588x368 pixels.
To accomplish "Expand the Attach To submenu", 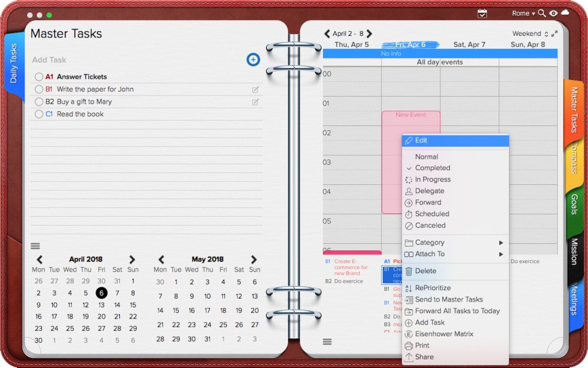I will [x=455, y=254].
